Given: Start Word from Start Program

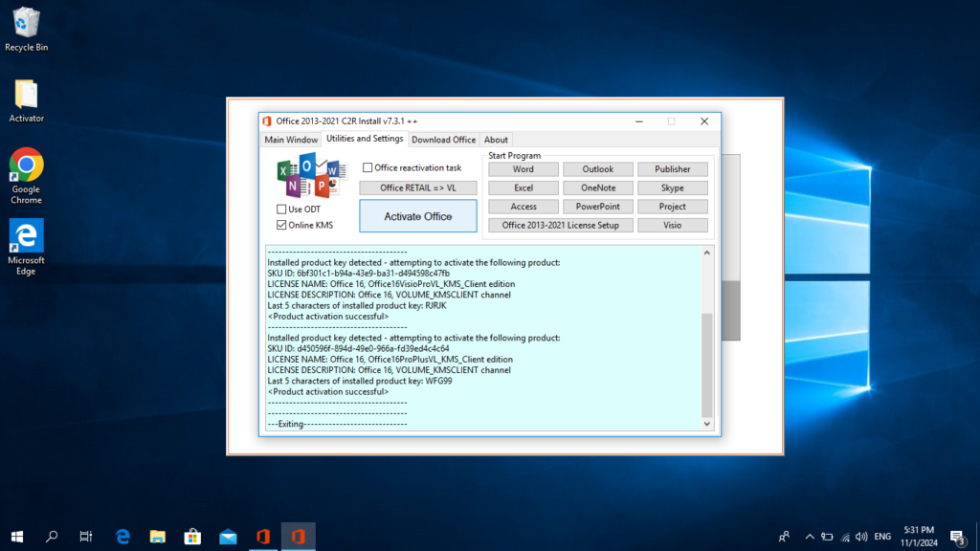Looking at the screenshot, I should coord(523,169).
